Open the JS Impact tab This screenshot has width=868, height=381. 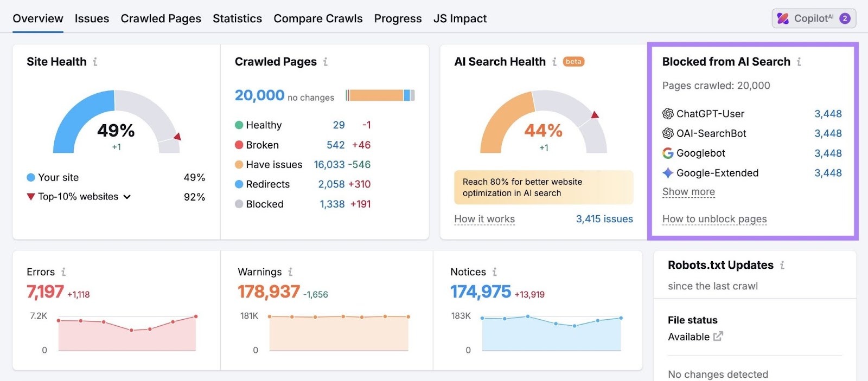pos(459,18)
